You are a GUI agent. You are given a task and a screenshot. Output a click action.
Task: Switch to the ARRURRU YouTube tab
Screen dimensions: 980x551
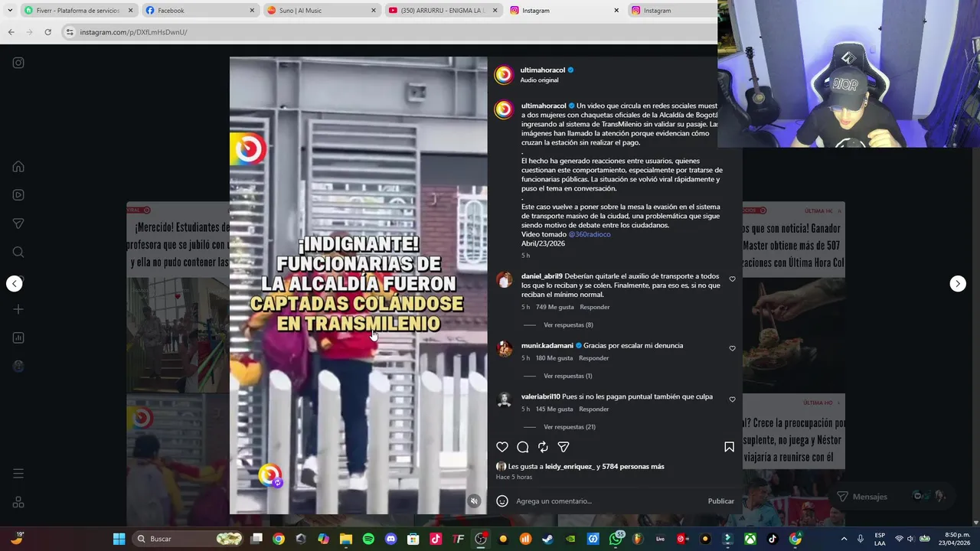tap(443, 11)
